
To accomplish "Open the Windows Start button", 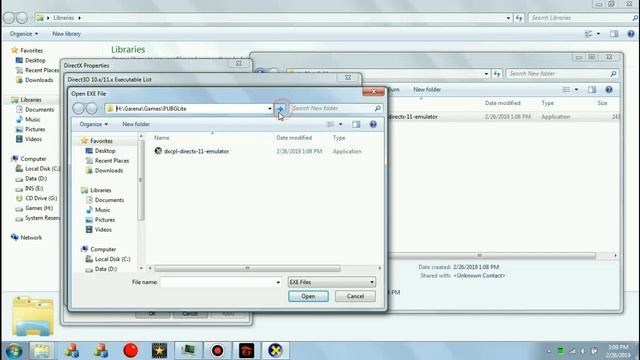I will coord(13,351).
